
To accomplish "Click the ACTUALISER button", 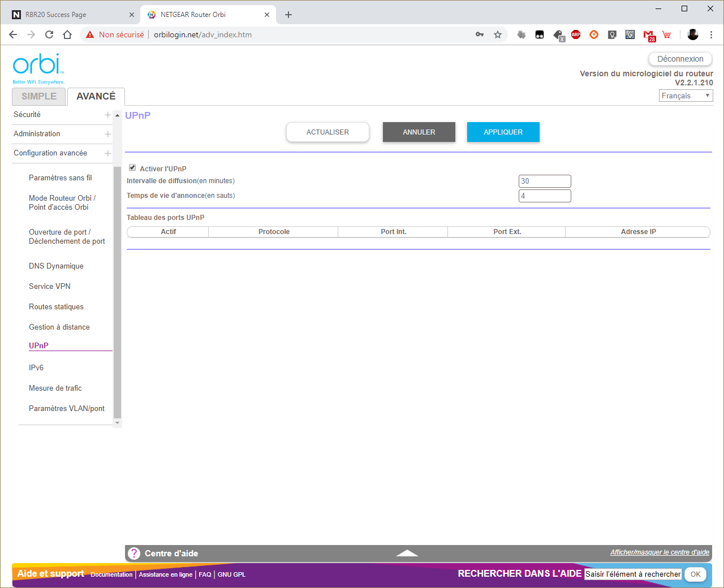I will pyautogui.click(x=327, y=132).
